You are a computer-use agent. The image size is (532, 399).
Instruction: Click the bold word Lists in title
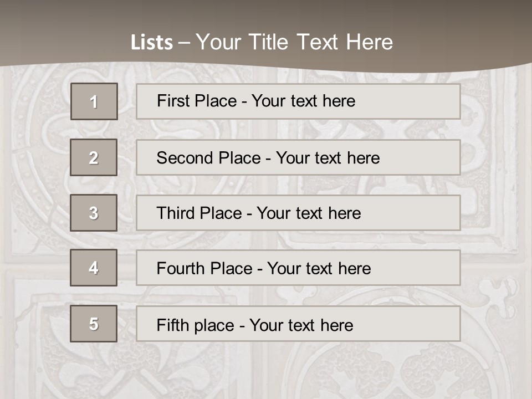[152, 43]
